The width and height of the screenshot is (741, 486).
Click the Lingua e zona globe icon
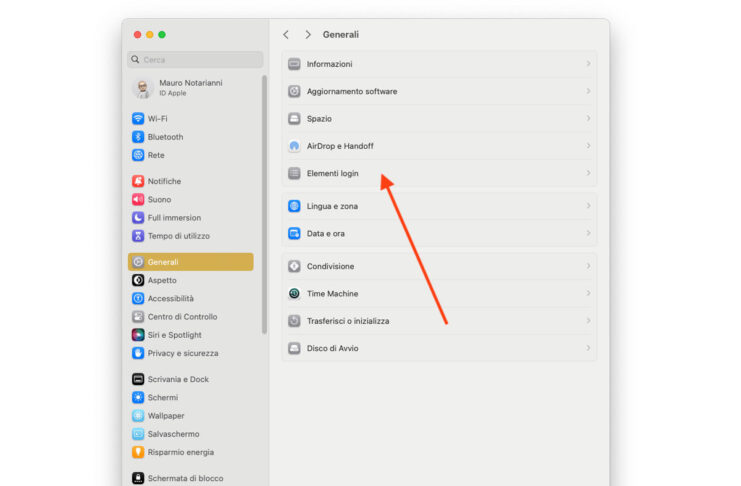coord(294,206)
